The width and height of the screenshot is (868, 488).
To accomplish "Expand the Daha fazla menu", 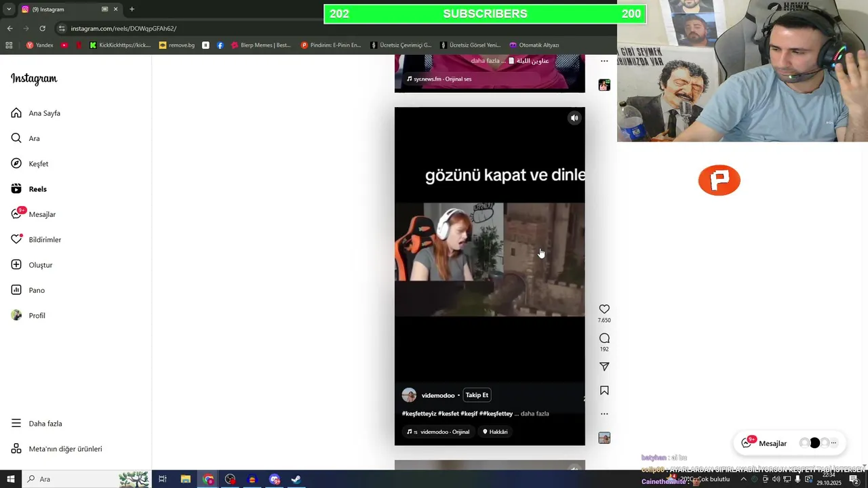I will coord(37,424).
